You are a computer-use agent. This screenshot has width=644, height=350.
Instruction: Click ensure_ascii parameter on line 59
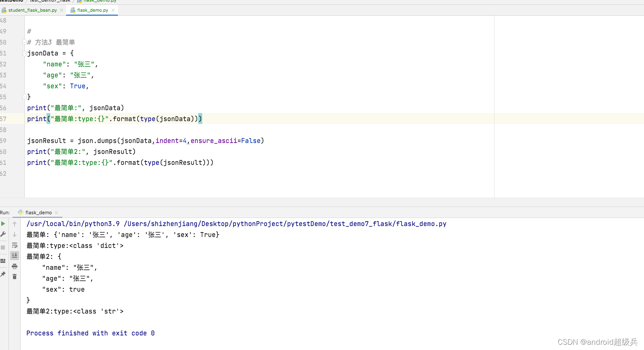214,141
